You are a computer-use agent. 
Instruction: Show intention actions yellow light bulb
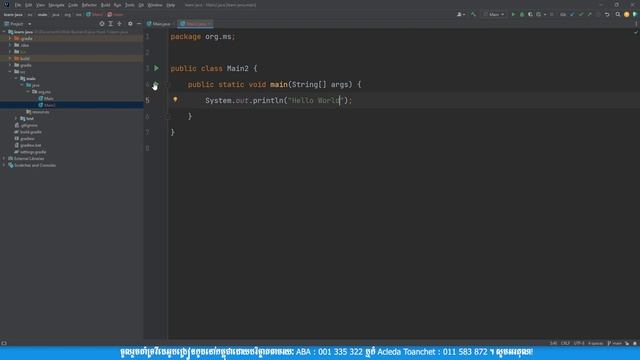pos(175,99)
